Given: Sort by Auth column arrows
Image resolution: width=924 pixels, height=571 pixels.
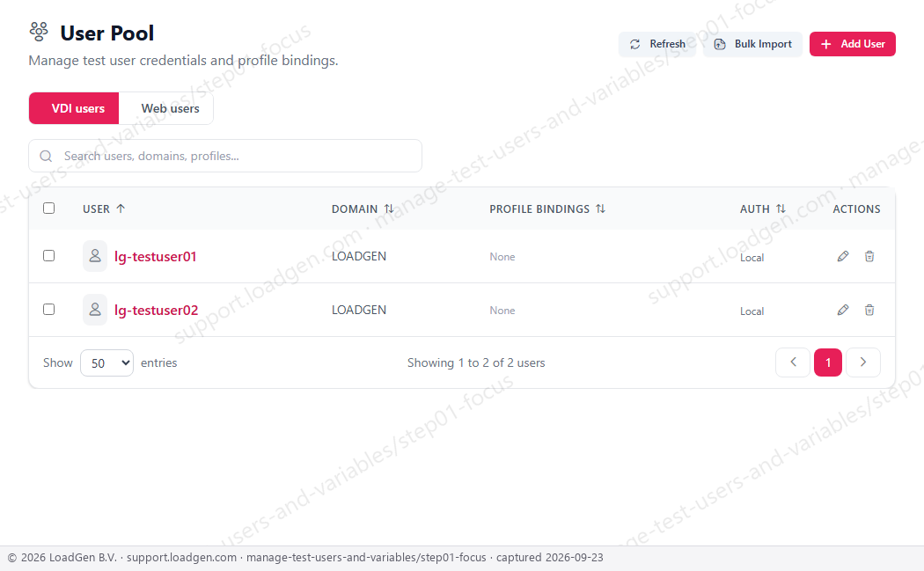Looking at the screenshot, I should (781, 209).
